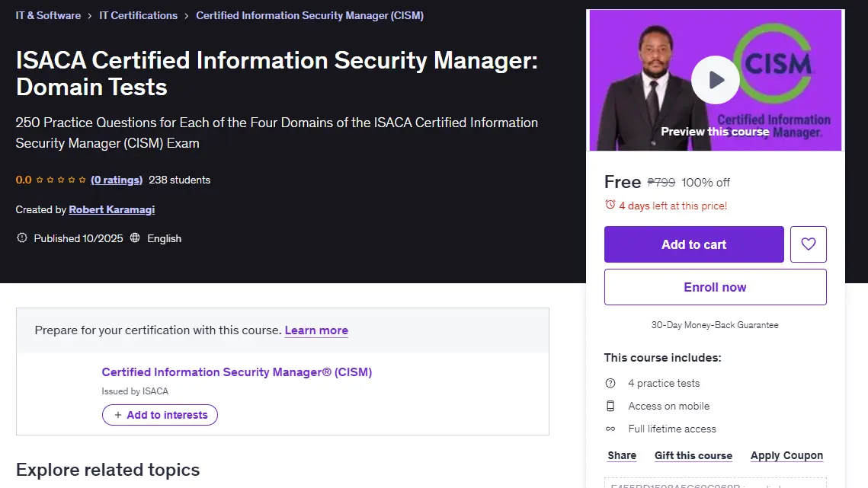
Task: Click '4 practice tests' text
Action: 664,384
